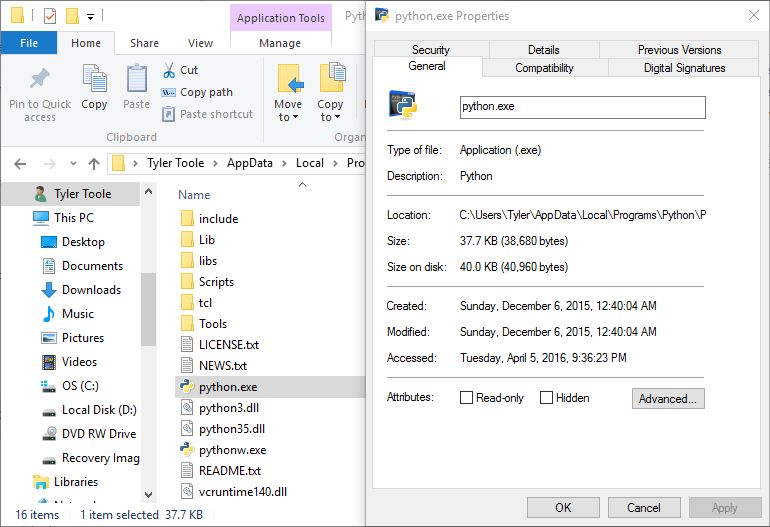This screenshot has height=527, width=770.
Task: Open the Copy to dropdown arrow
Action: (x=337, y=117)
